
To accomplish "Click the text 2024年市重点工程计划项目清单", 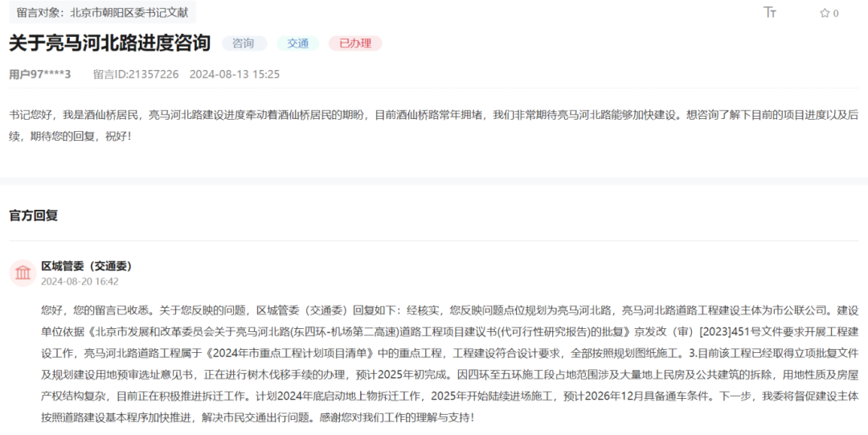I will 291,354.
